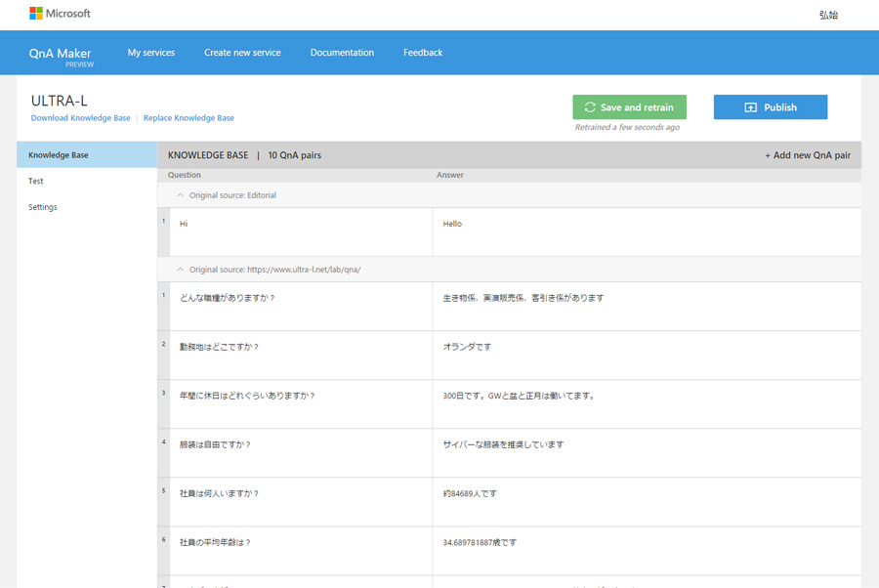Click the Question column header
The image size is (879, 588).
click(184, 175)
